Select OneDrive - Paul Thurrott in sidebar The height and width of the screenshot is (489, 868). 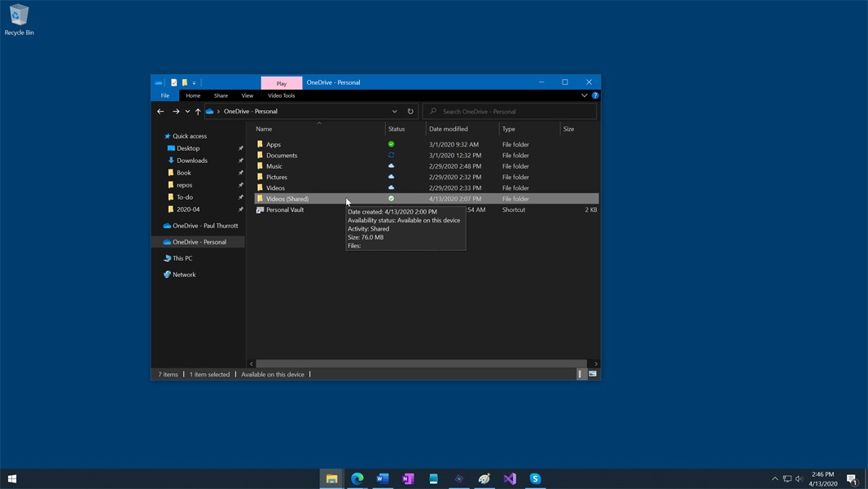tap(205, 226)
